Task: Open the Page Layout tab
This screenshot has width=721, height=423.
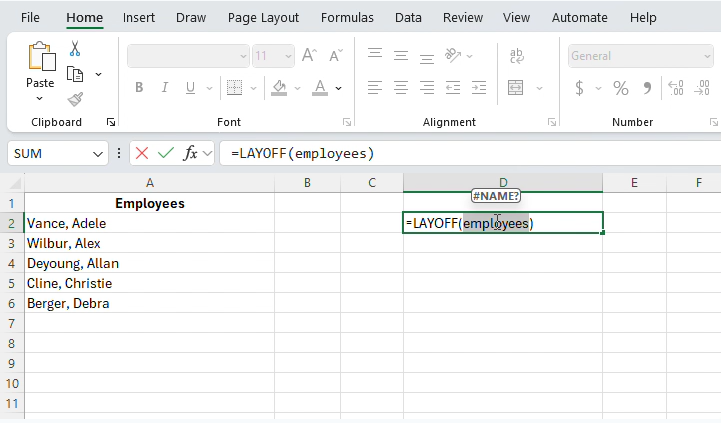Action: [263, 17]
